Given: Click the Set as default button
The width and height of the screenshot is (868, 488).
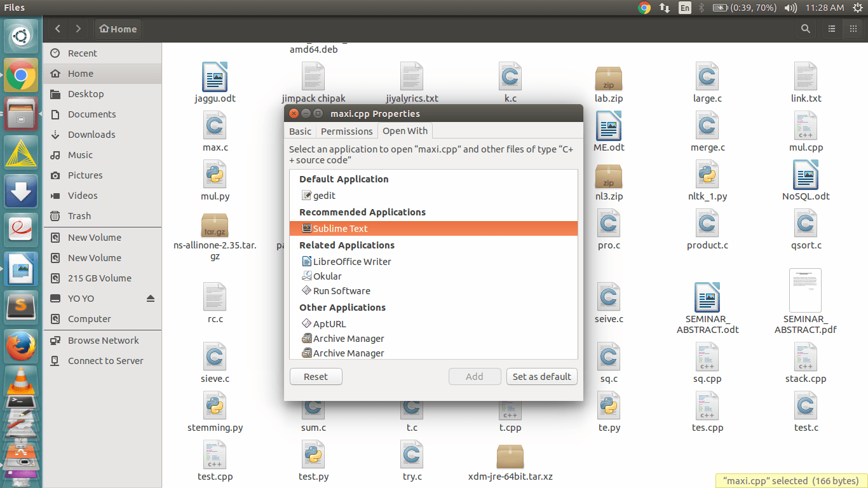Looking at the screenshot, I should 541,377.
